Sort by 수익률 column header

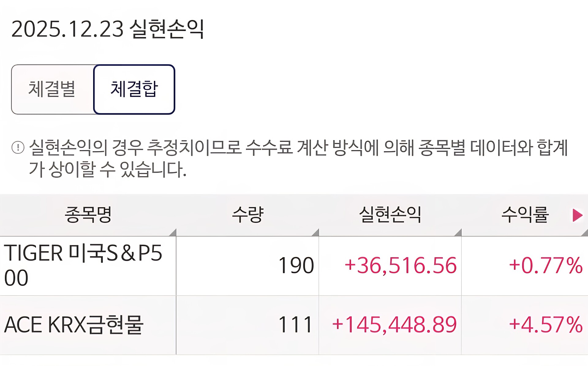tap(525, 215)
